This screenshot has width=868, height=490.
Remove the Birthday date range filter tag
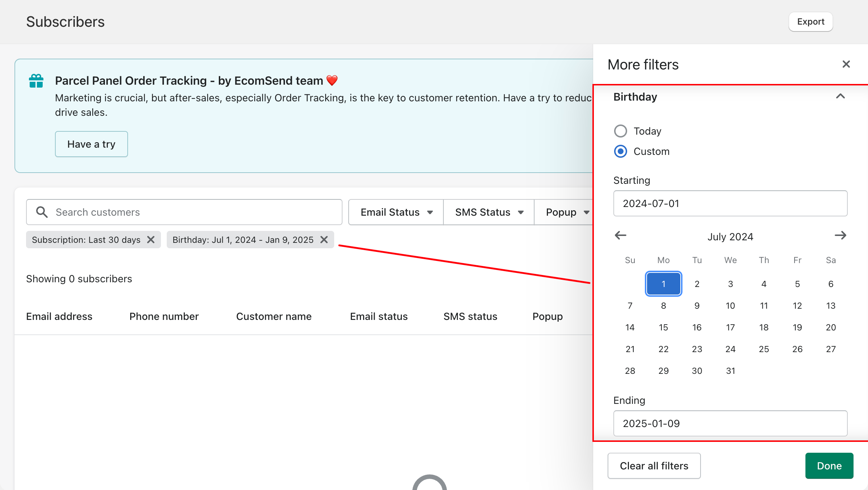coord(324,240)
